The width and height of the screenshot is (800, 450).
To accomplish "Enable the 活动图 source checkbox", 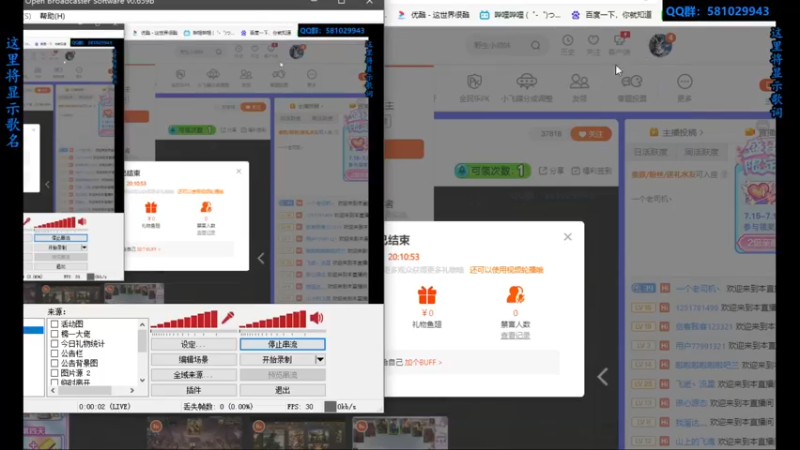I will click(55, 324).
